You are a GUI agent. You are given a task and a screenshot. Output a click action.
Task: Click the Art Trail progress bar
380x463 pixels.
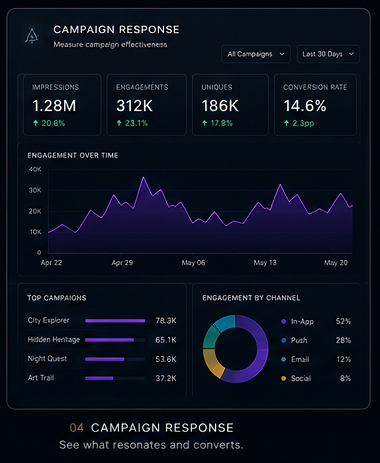(x=115, y=378)
